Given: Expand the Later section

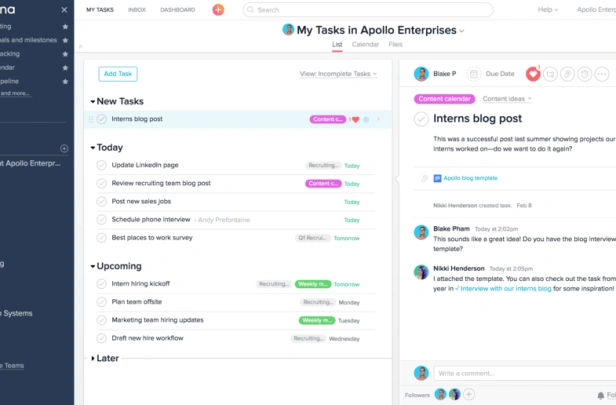Looking at the screenshot, I should (93, 358).
